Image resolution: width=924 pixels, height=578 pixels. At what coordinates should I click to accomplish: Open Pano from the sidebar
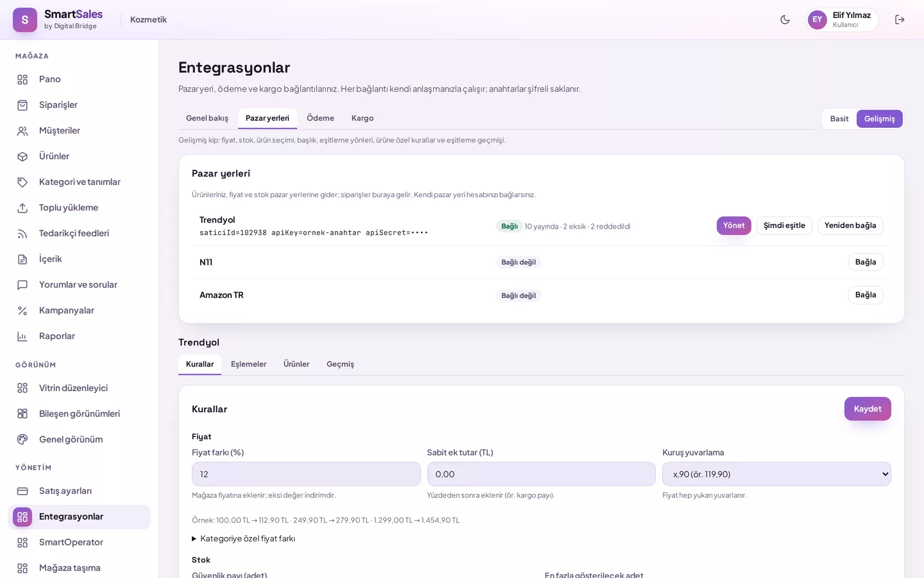80,79
